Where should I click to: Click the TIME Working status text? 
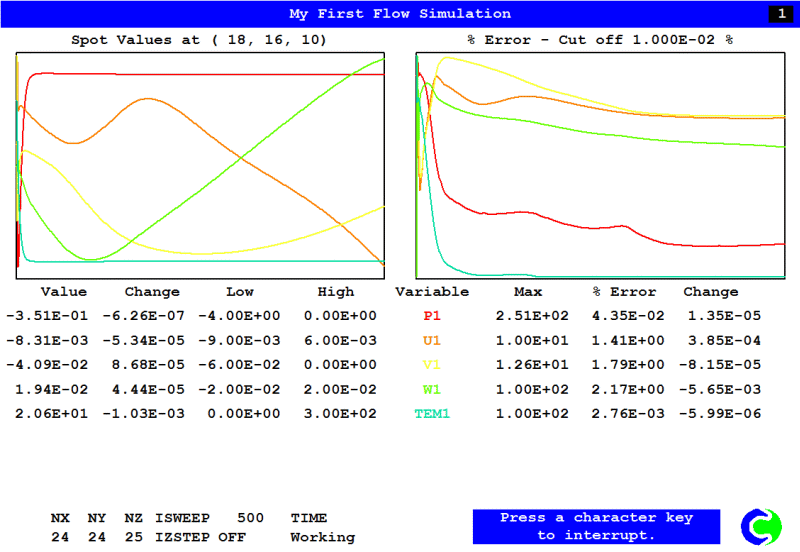(322, 528)
